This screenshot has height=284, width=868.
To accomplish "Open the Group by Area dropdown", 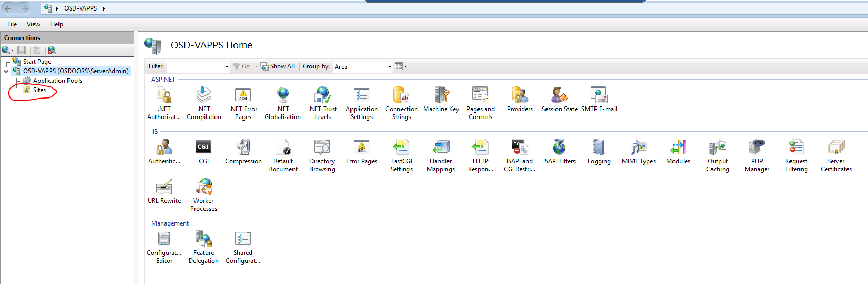I will click(389, 67).
